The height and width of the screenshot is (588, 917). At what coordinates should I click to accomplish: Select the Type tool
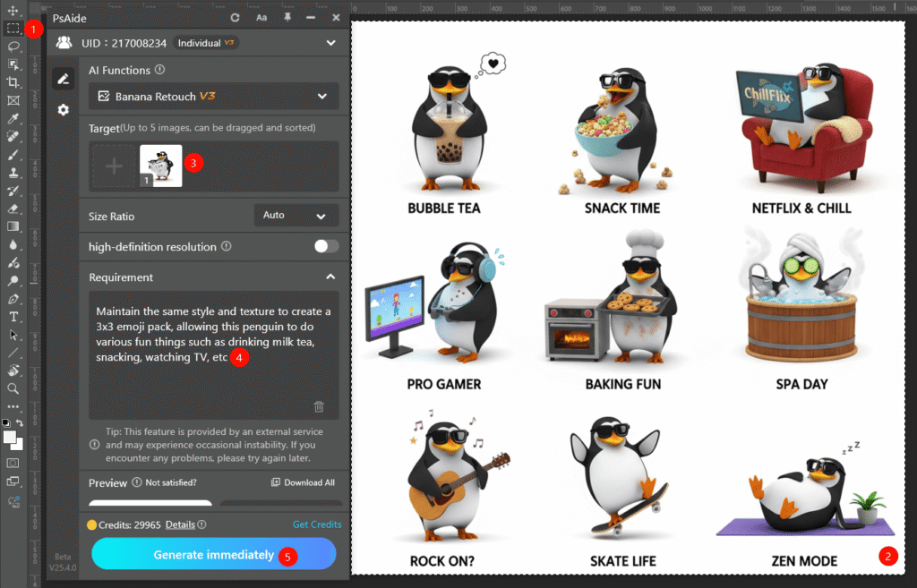[x=13, y=317]
